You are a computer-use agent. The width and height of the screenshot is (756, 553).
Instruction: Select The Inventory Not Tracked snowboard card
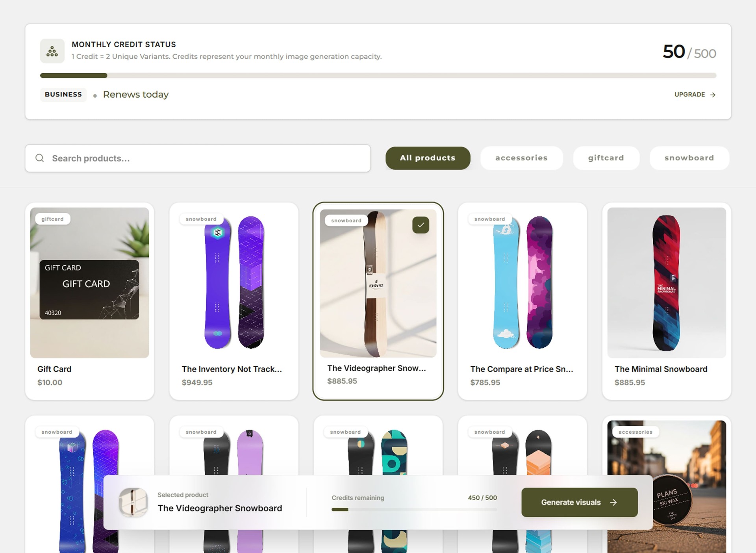tap(234, 301)
